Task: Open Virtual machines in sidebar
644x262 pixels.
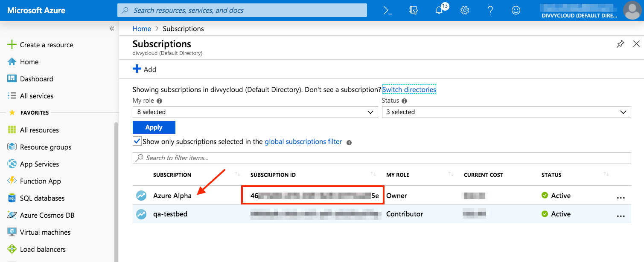Action: tap(45, 232)
